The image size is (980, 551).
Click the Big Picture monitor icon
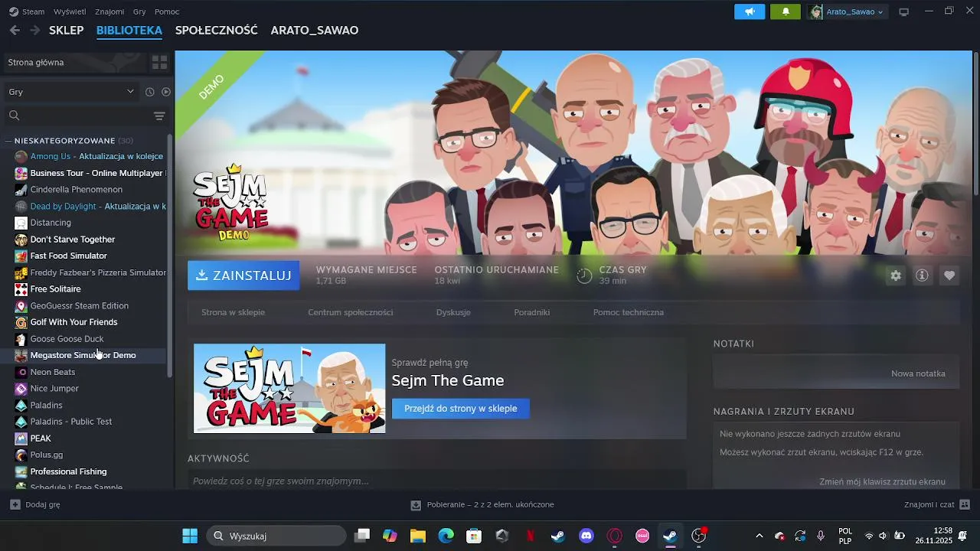tap(903, 11)
